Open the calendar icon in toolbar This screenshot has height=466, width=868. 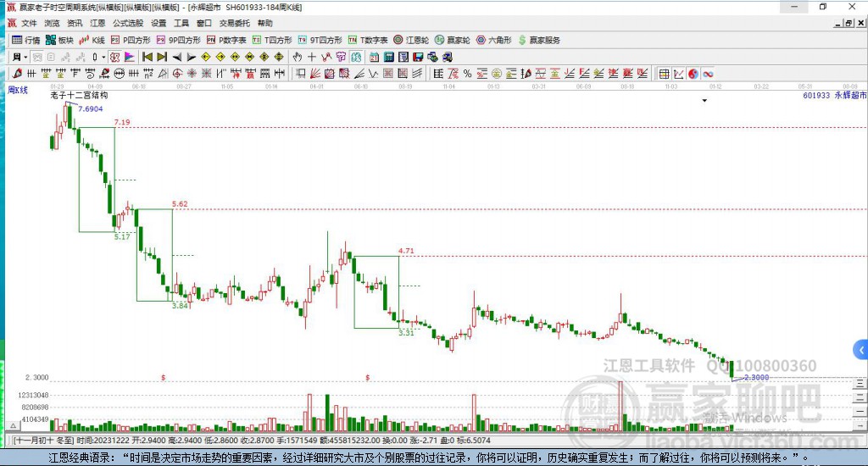374,57
